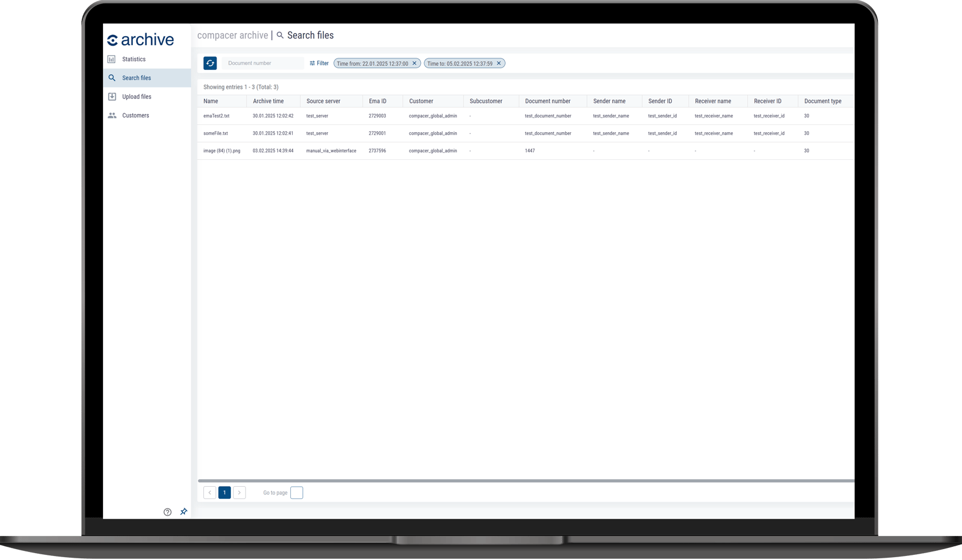Remove the Time from filter chip

(x=415, y=64)
